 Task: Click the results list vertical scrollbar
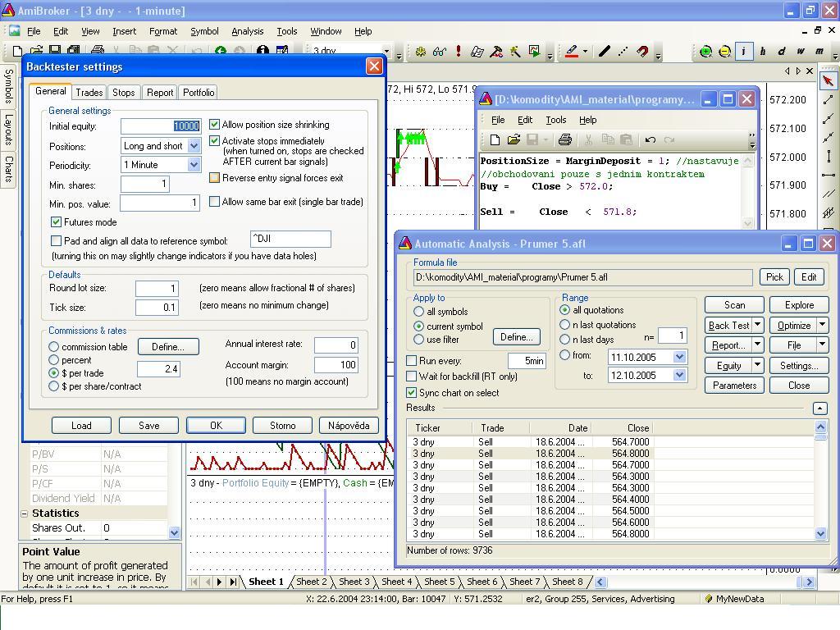click(821, 484)
